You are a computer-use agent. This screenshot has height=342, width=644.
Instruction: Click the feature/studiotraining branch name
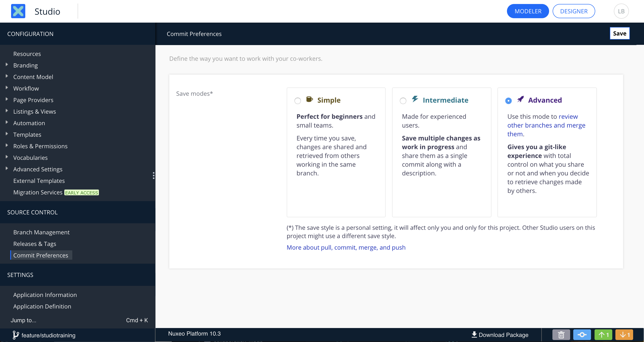(49, 335)
